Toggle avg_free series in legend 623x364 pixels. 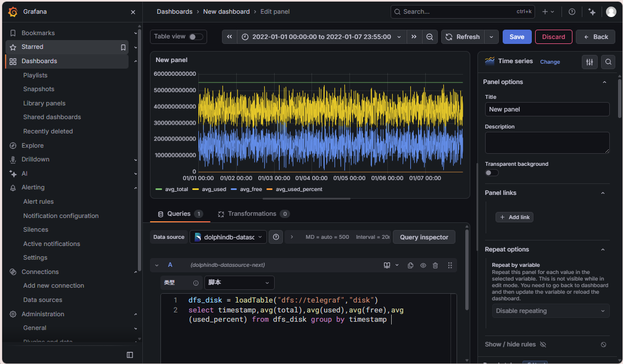point(251,189)
